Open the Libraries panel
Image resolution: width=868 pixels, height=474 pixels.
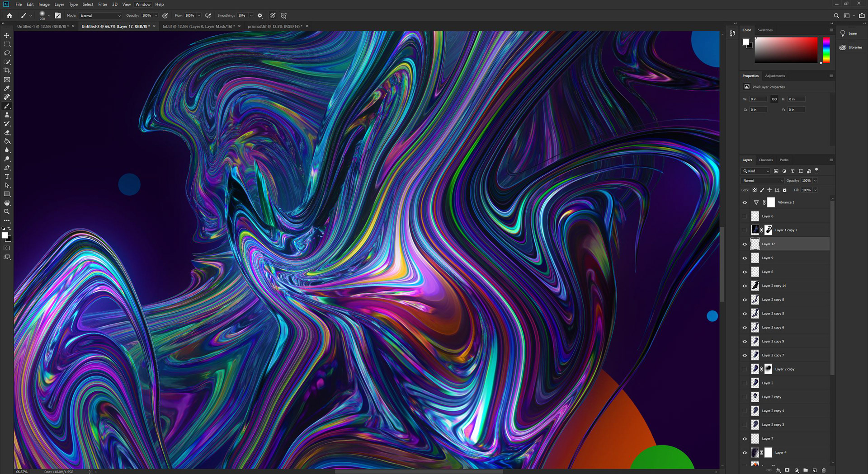pyautogui.click(x=851, y=47)
